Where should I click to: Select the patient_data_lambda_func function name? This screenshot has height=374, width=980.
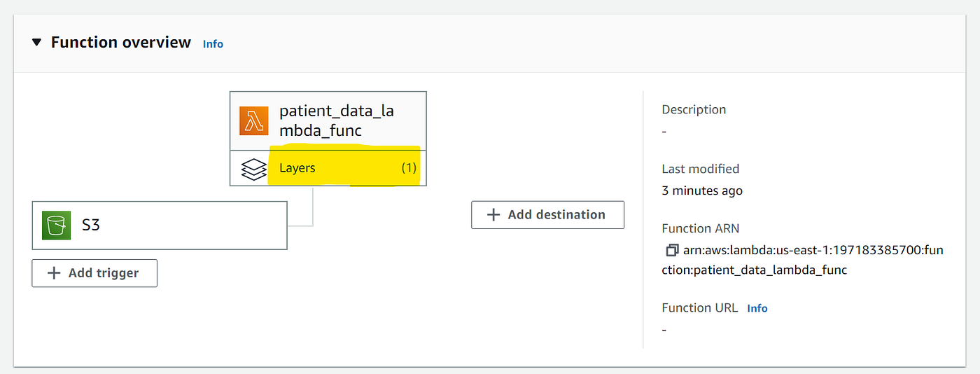[x=336, y=120]
